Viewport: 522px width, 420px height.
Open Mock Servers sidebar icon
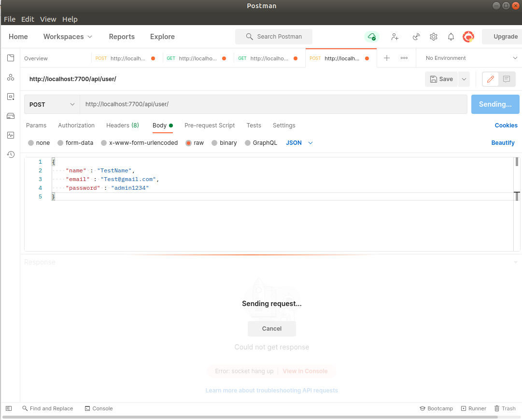coord(11,116)
